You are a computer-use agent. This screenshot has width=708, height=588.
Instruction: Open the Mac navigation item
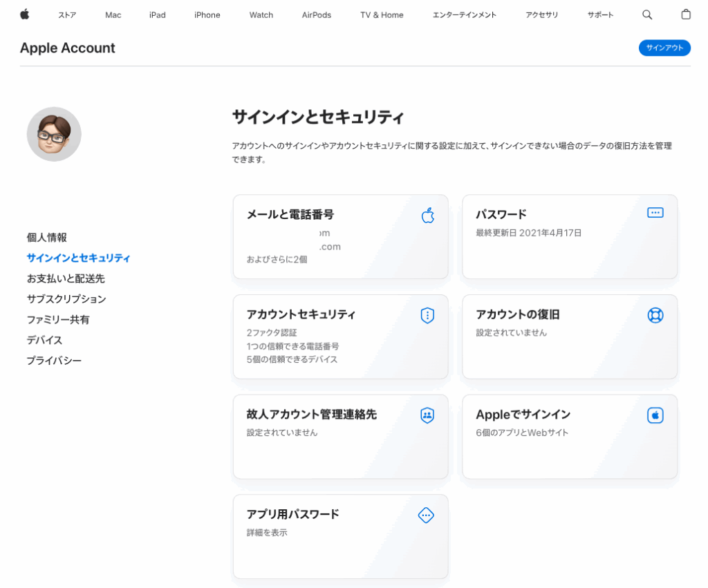[113, 15]
